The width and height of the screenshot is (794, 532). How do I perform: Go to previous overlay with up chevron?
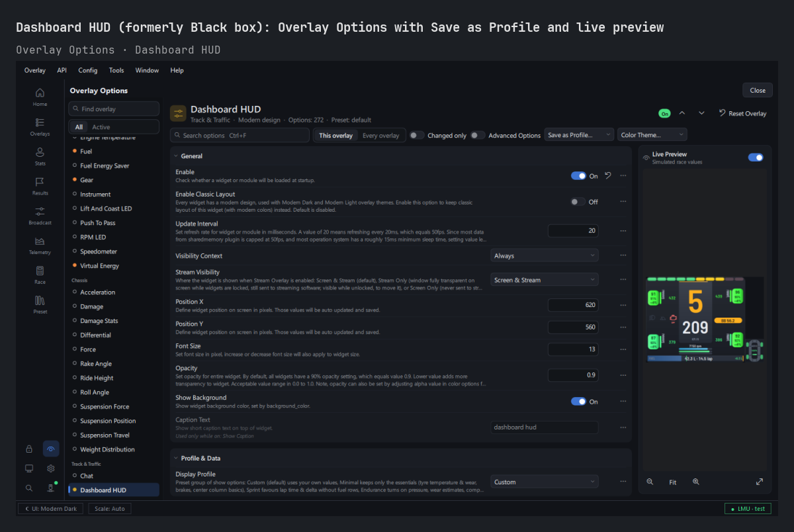point(682,113)
